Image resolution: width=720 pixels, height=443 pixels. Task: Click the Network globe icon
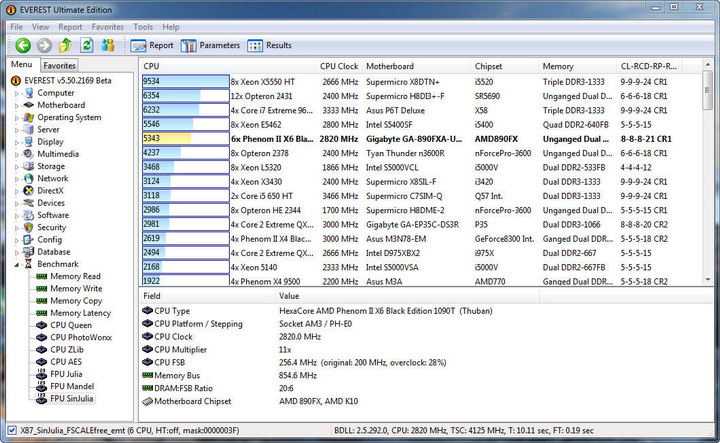point(29,179)
